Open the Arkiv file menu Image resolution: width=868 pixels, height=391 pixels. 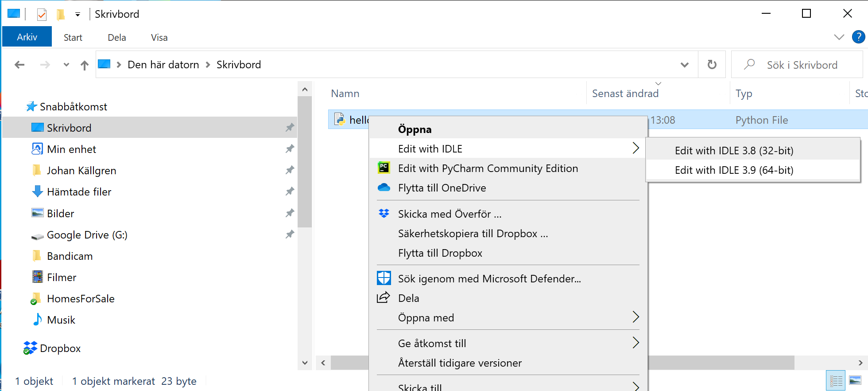pyautogui.click(x=27, y=37)
